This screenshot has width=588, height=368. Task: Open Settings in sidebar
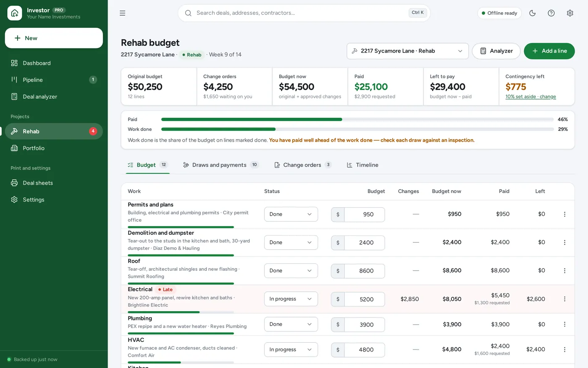(54, 200)
